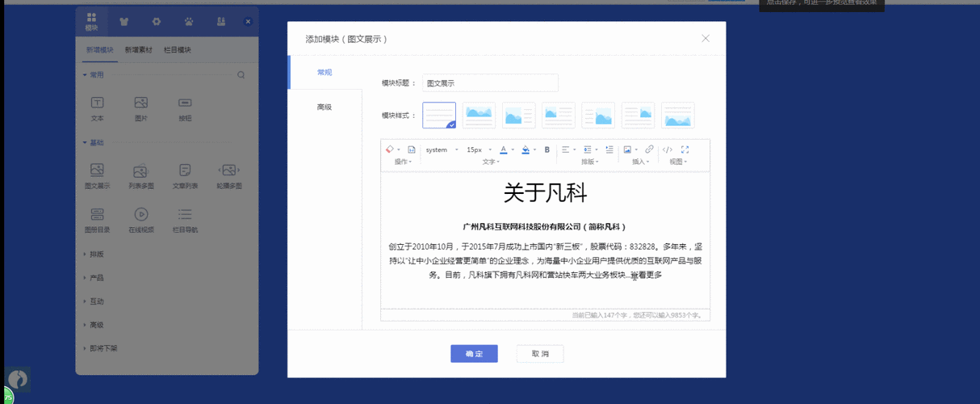
Task: Click the increase indent icon
Action: tap(608, 149)
